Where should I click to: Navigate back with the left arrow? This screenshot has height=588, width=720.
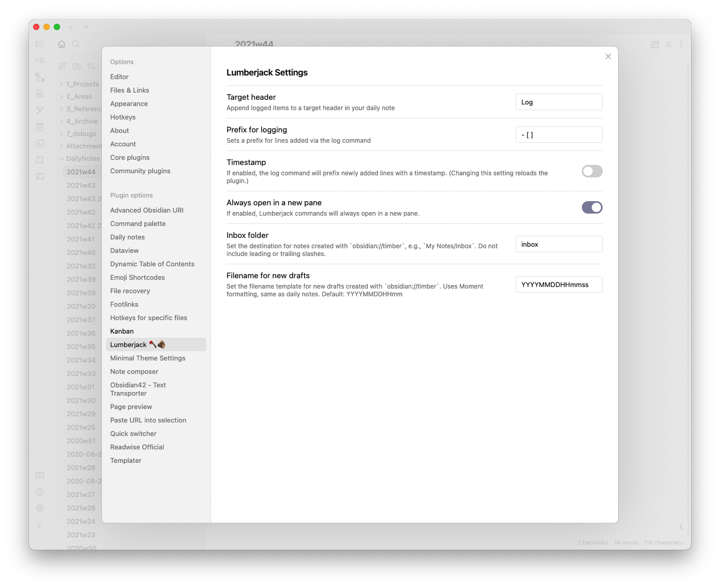[x=71, y=27]
